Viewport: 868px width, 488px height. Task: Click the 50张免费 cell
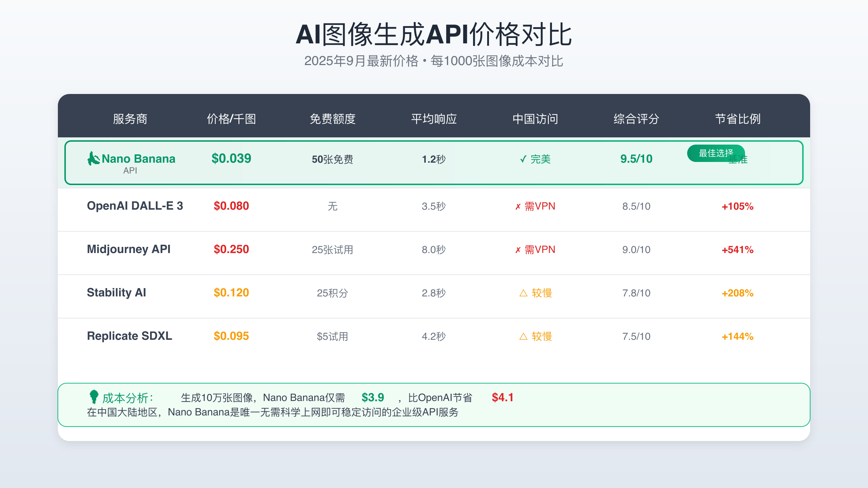click(x=333, y=159)
